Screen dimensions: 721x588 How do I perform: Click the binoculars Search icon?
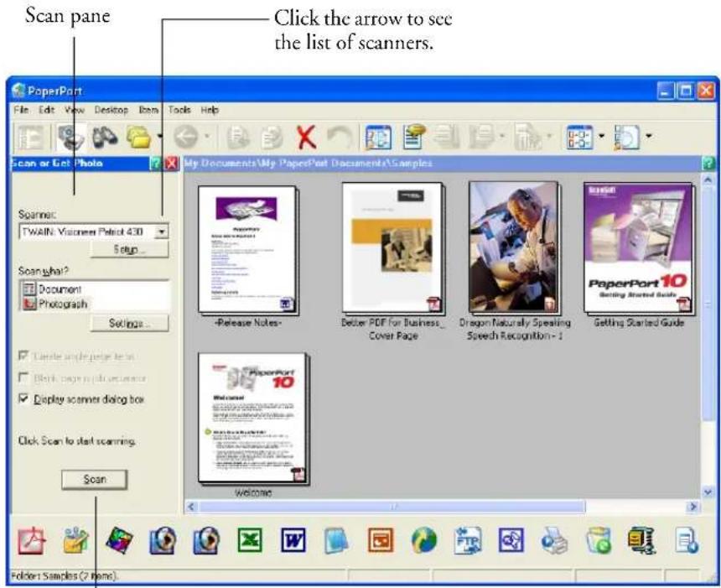point(106,137)
